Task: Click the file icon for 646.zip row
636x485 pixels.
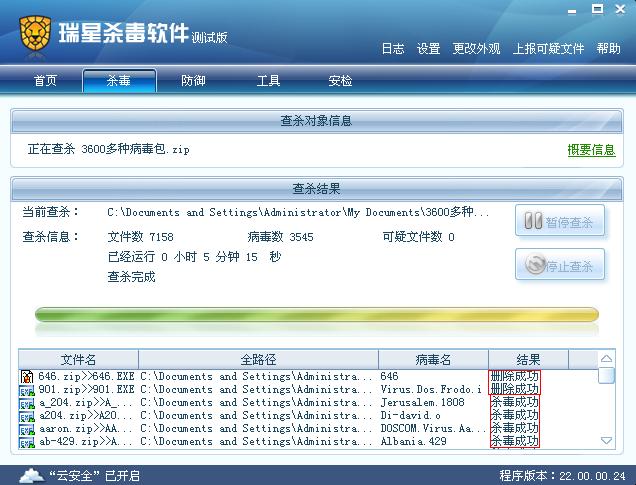Action: click(x=27, y=377)
